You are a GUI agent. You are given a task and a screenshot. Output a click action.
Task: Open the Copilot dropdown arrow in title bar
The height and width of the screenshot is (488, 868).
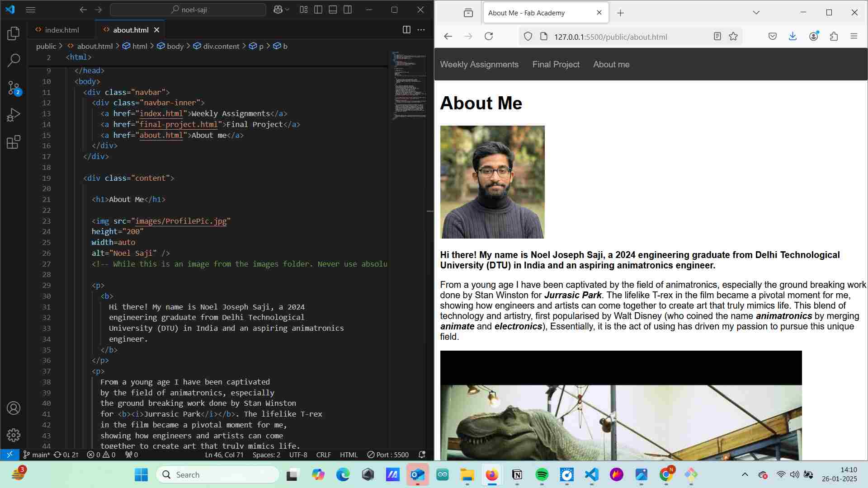click(288, 9)
